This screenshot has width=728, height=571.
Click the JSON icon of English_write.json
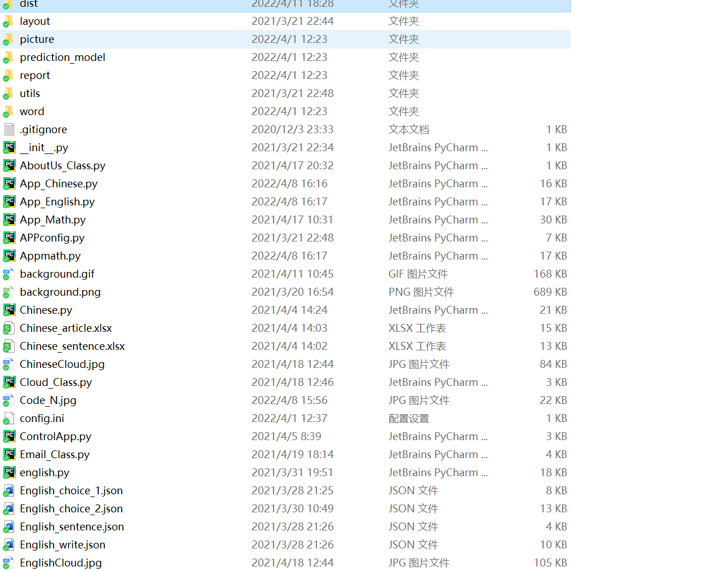[x=8, y=545]
